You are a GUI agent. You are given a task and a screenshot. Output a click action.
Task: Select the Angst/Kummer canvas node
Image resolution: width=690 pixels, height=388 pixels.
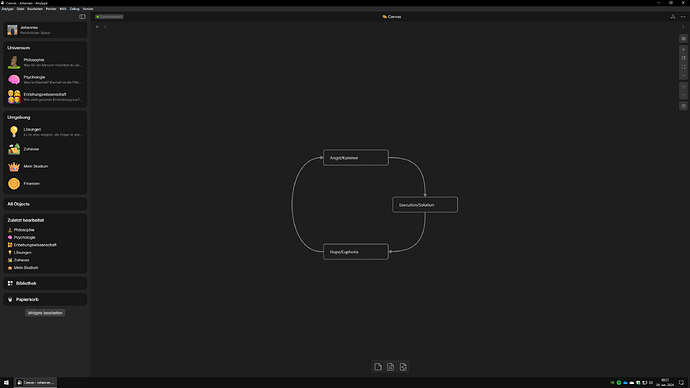(356, 158)
